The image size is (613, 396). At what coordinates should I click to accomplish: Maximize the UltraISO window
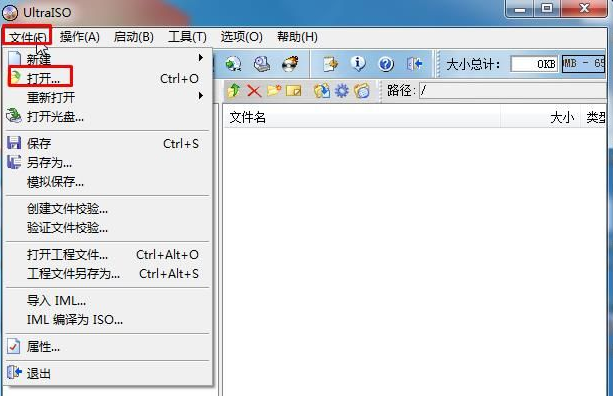pos(547,8)
